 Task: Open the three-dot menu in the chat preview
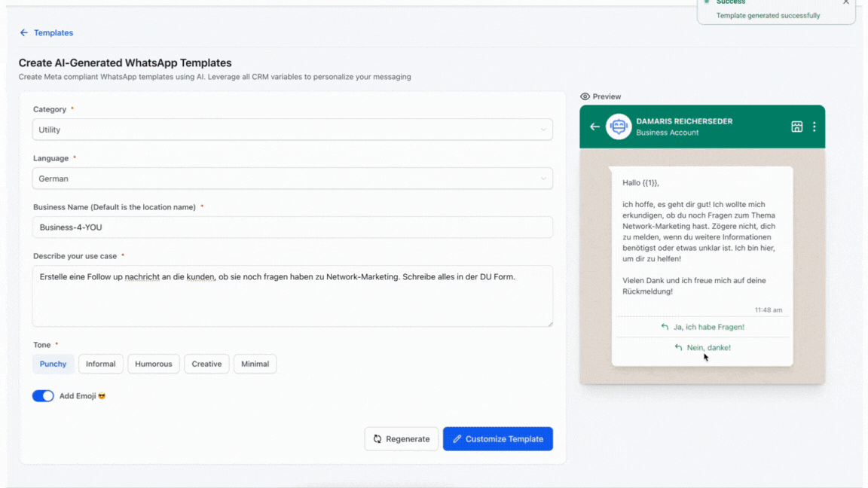814,127
